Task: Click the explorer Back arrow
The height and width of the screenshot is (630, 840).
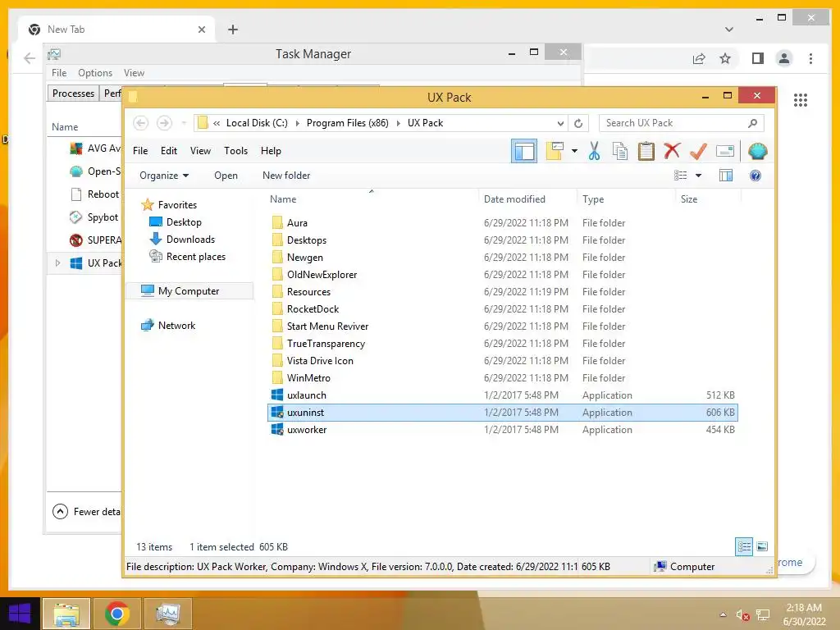Action: click(140, 123)
